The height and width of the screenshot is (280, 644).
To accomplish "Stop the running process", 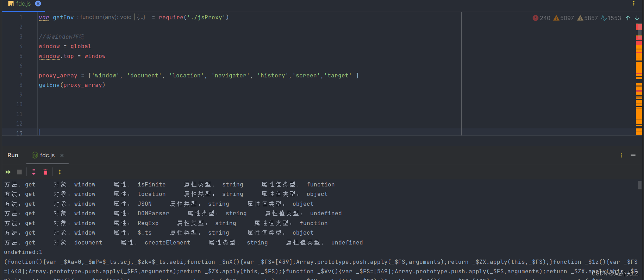I will pyautogui.click(x=19, y=172).
